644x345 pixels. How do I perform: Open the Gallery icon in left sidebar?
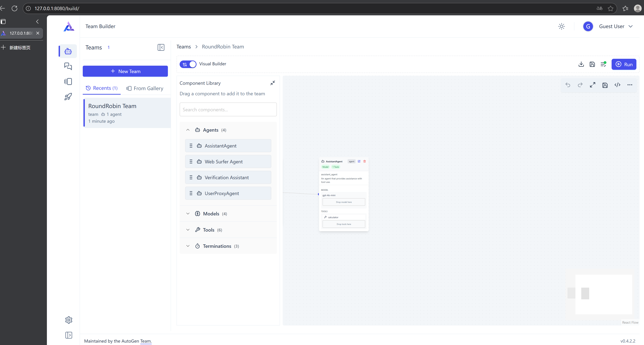pyautogui.click(x=68, y=82)
